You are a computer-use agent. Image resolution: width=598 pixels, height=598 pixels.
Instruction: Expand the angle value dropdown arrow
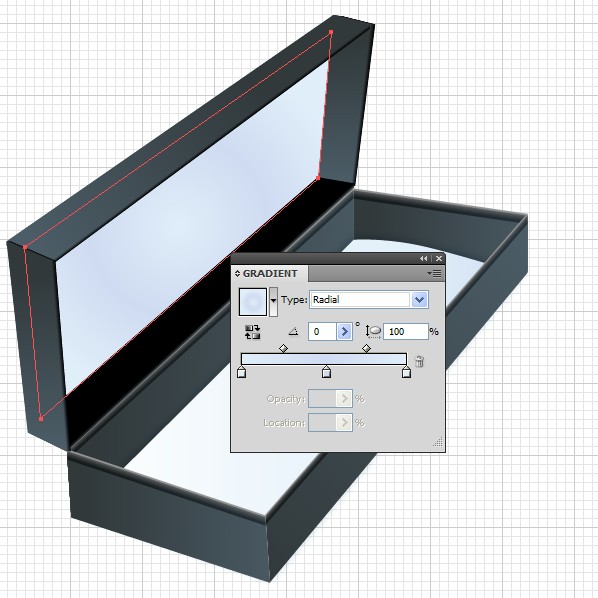(344, 331)
